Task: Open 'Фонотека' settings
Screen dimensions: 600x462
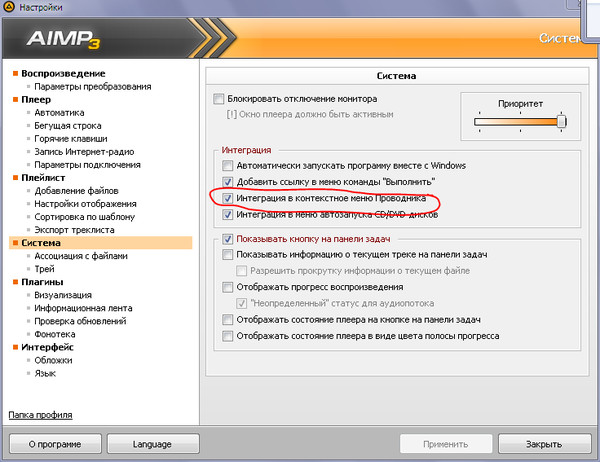Action: pos(55,334)
